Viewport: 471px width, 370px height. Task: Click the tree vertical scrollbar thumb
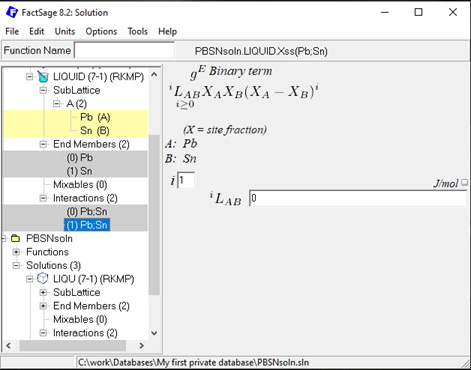(154, 215)
